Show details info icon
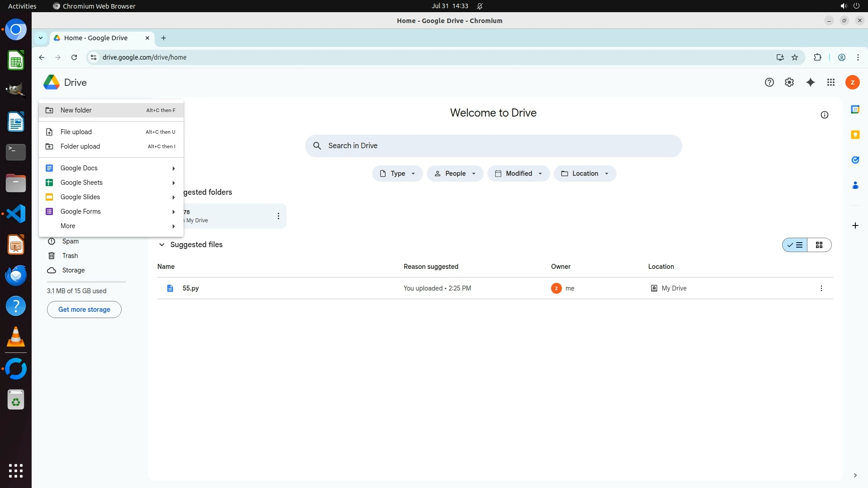The height and width of the screenshot is (488, 868). click(825, 115)
